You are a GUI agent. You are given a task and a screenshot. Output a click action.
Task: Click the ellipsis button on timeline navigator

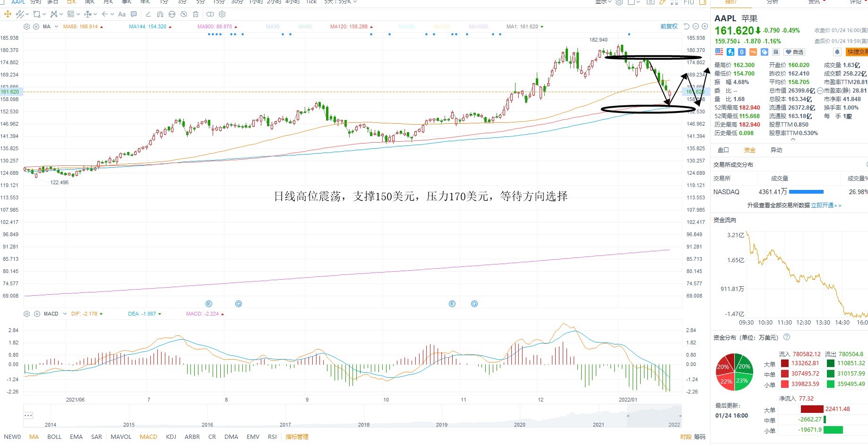[x=28, y=416]
